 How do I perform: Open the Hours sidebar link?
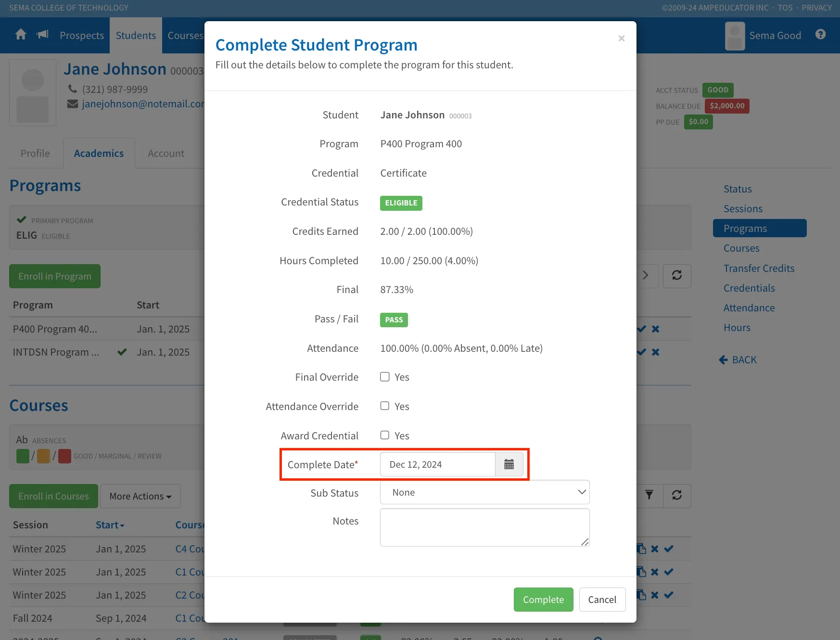[x=737, y=327]
